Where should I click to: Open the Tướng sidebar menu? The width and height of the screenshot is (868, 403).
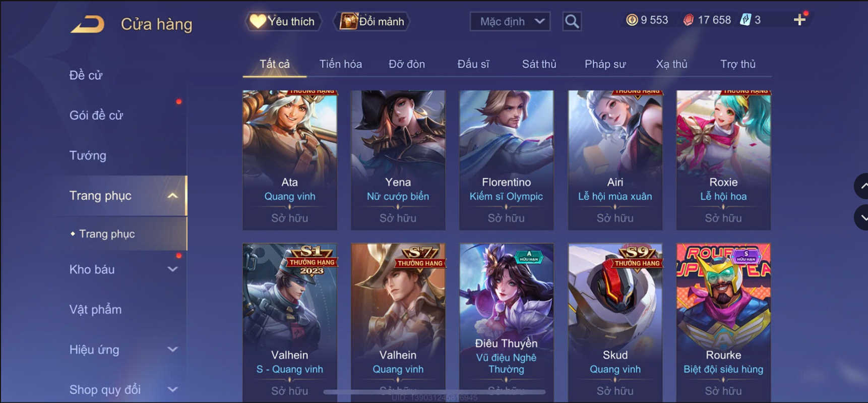tap(88, 155)
